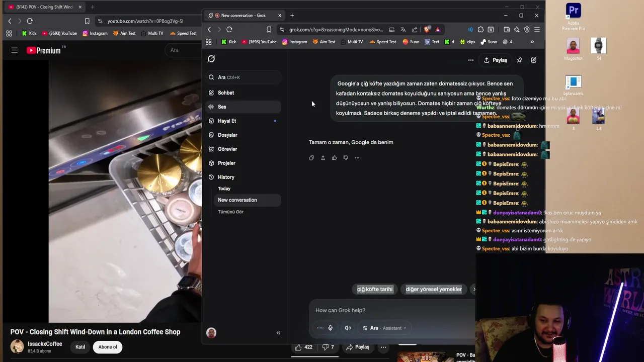Open Görevler in Grok sidebar
Screen dimensions: 644x362
point(244,149)
